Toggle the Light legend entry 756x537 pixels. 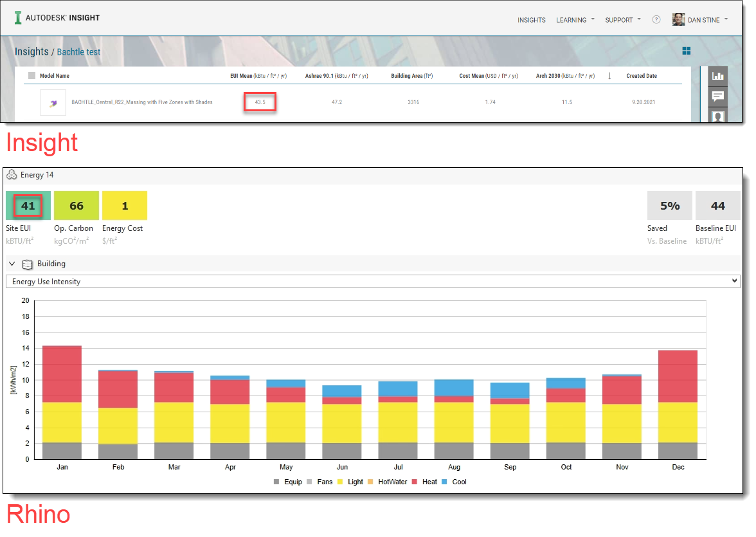point(350,482)
